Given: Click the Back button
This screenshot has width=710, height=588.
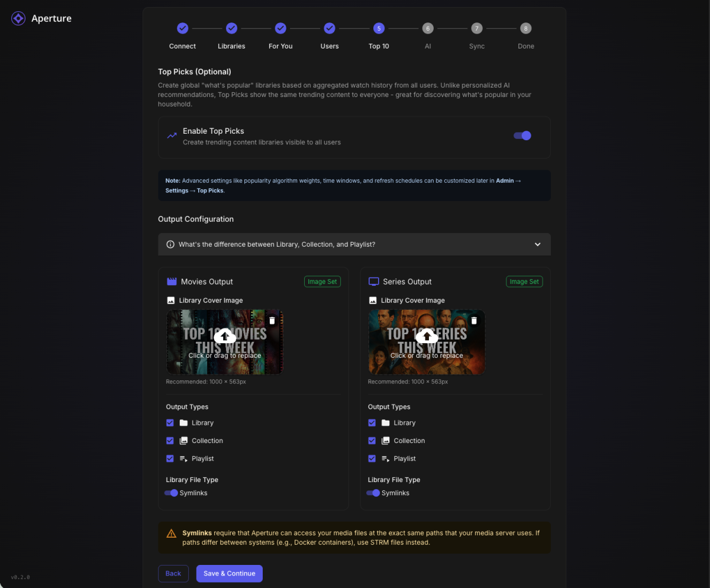Looking at the screenshot, I should 173,573.
